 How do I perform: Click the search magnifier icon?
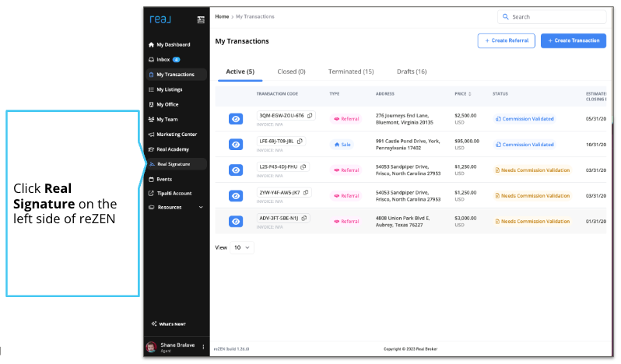(x=505, y=17)
